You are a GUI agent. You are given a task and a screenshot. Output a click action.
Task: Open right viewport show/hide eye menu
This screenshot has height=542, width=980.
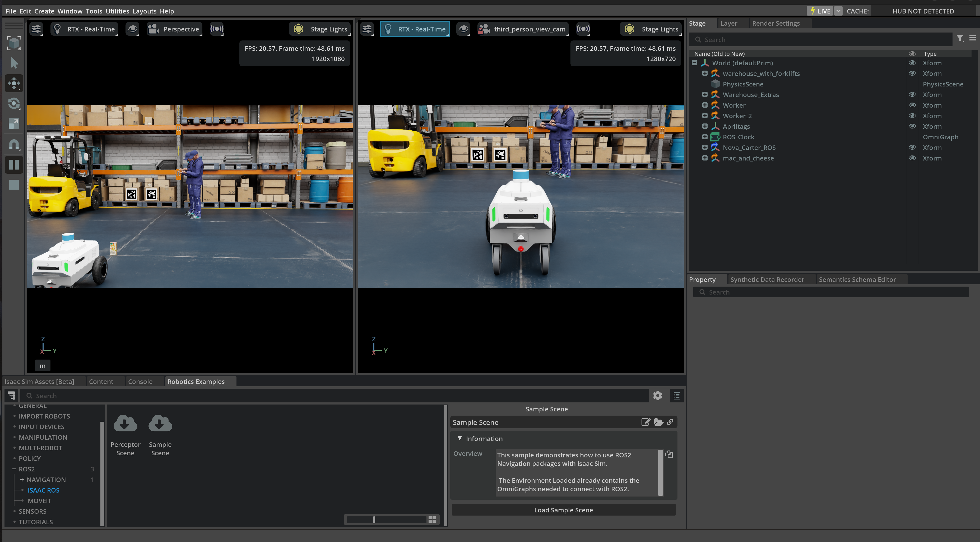(463, 29)
